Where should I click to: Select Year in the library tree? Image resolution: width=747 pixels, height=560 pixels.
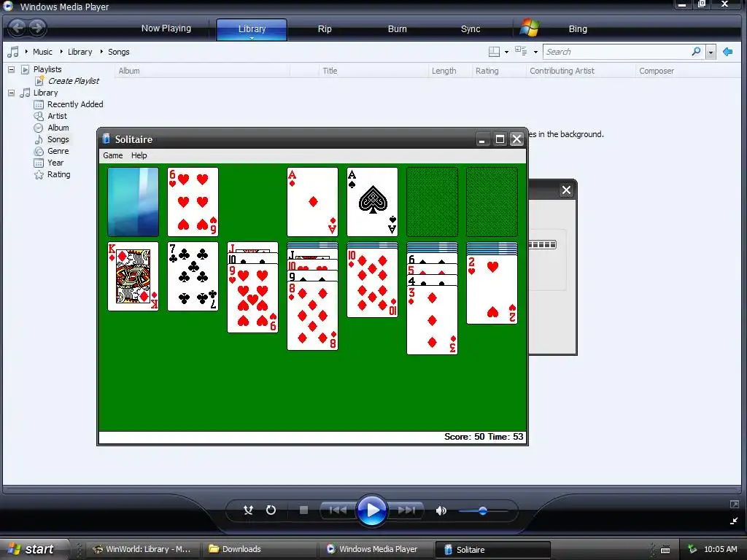pos(55,163)
